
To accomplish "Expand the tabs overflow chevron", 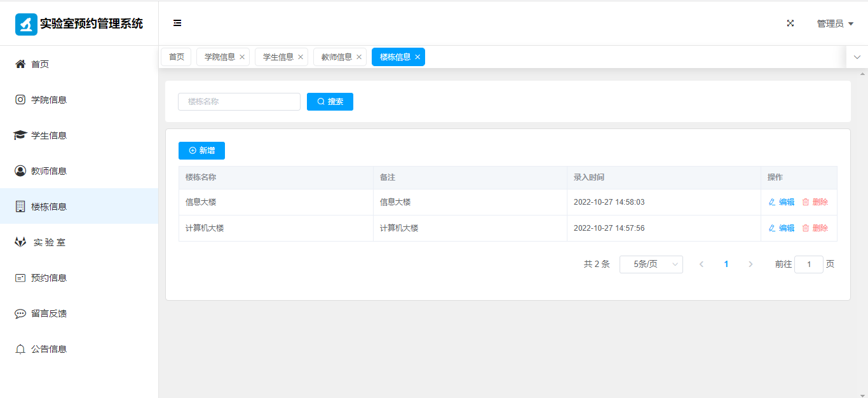I will click(857, 57).
